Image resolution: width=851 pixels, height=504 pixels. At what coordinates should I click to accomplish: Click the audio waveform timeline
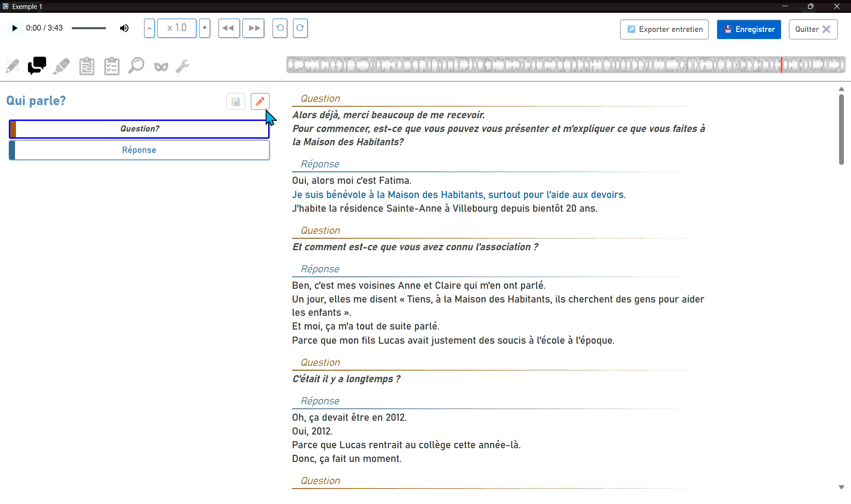coord(566,65)
